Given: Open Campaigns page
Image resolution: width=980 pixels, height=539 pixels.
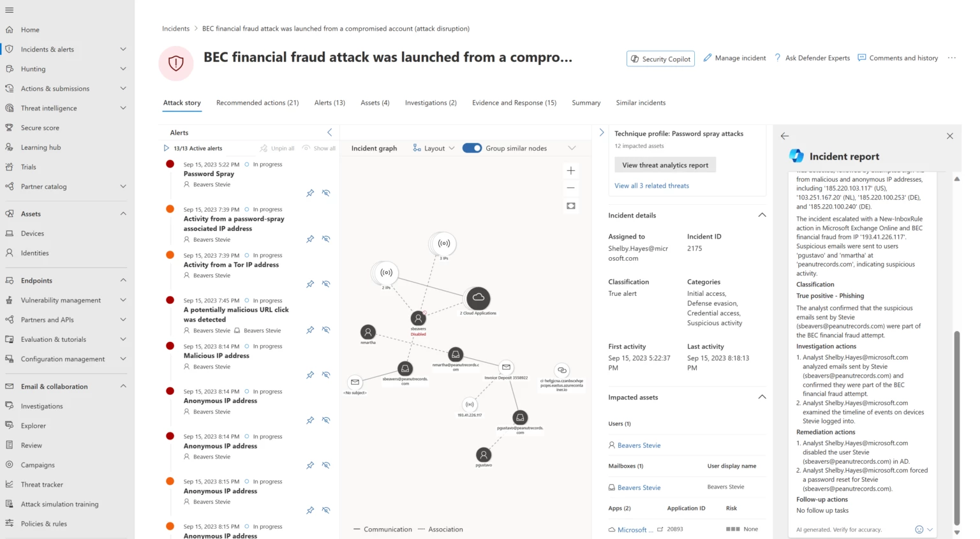Looking at the screenshot, I should click(38, 465).
